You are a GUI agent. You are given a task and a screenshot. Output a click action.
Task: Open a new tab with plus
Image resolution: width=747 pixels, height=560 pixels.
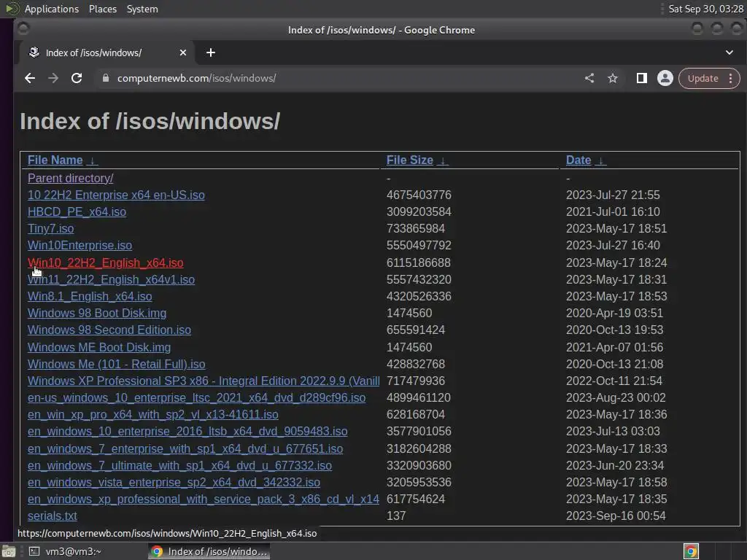(211, 52)
